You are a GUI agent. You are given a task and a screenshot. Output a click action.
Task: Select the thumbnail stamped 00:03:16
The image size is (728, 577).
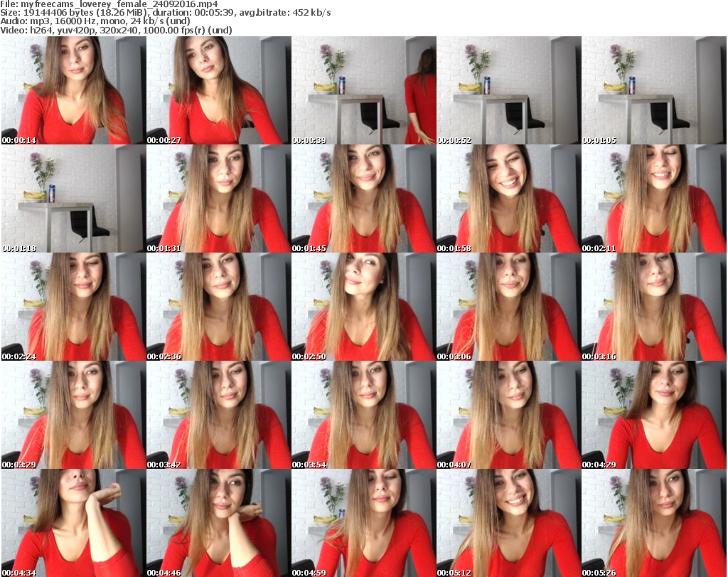tap(654, 307)
